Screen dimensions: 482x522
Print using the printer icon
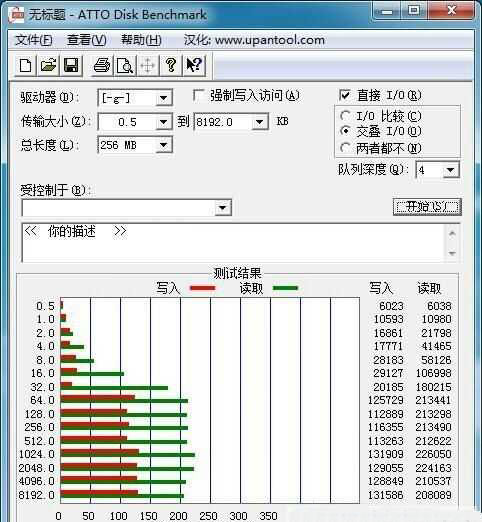pos(102,65)
